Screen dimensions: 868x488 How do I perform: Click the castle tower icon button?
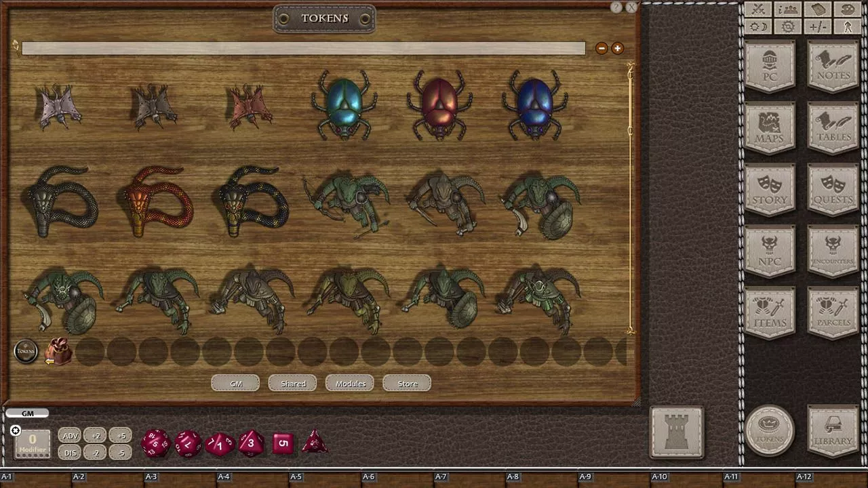click(677, 432)
